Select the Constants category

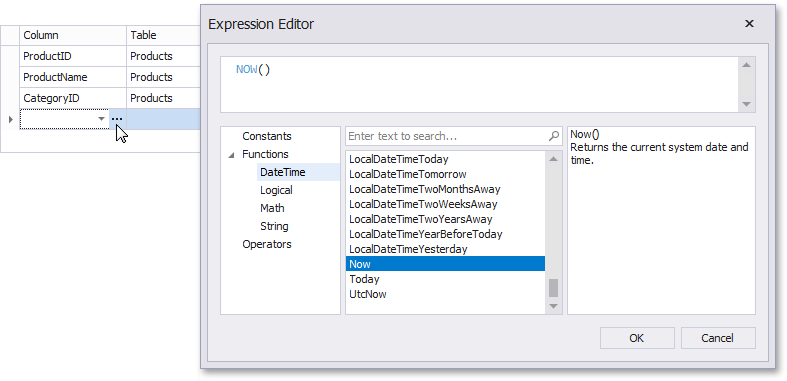pyautogui.click(x=267, y=136)
